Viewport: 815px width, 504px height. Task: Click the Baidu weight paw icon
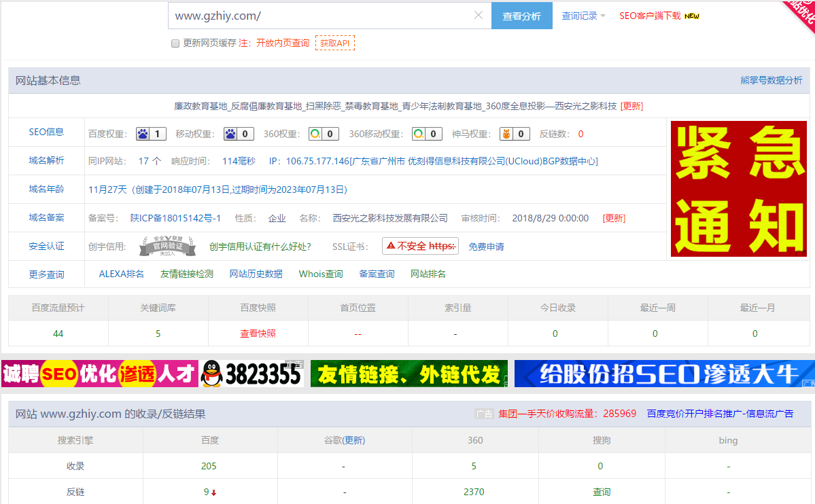(x=143, y=134)
